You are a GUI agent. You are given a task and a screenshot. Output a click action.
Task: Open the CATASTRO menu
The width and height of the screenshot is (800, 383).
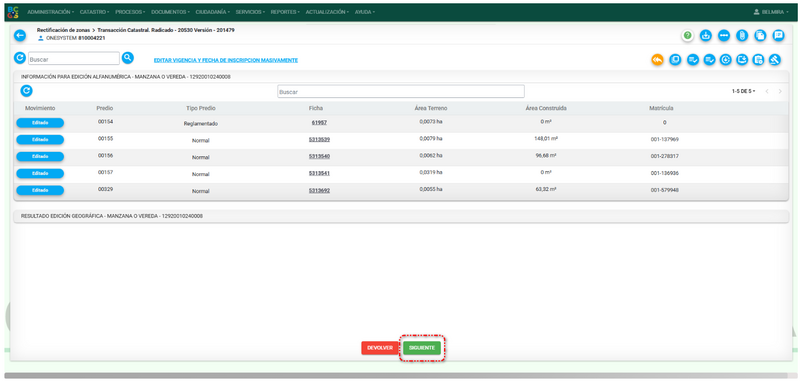94,12
